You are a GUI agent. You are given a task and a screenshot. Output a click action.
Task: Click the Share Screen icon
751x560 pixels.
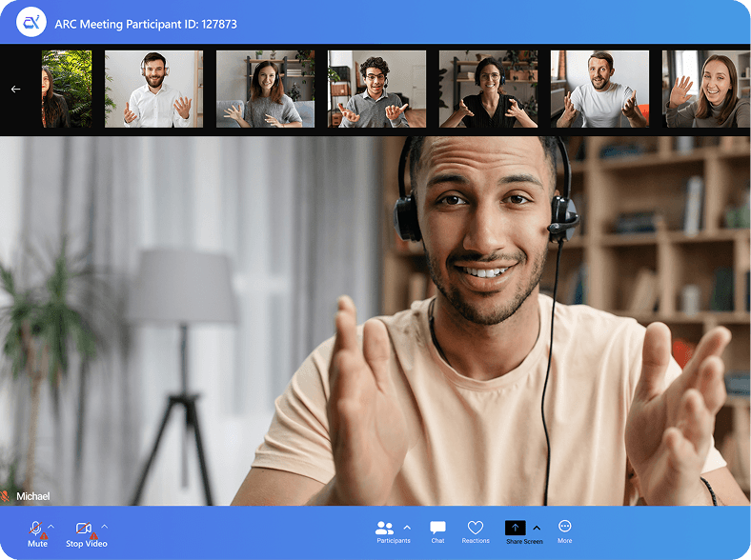tap(515, 528)
